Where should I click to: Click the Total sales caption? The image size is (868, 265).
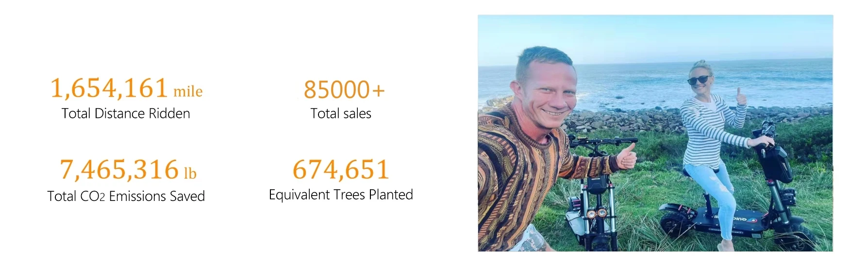pyautogui.click(x=341, y=114)
